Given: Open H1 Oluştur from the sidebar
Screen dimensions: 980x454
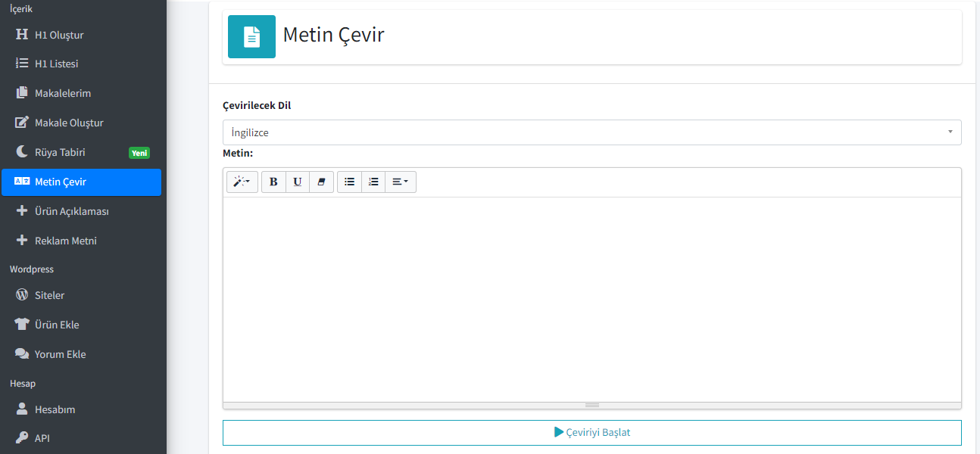Looking at the screenshot, I should click(81, 35).
